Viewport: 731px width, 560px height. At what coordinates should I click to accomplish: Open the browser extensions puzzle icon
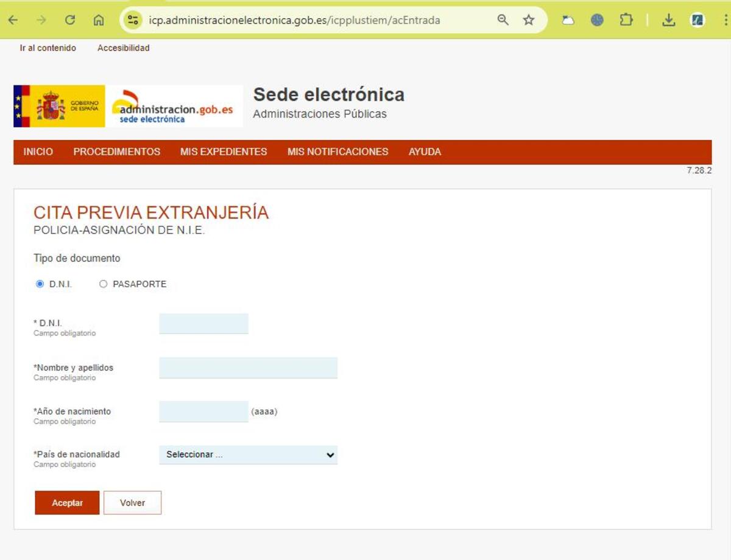click(626, 20)
